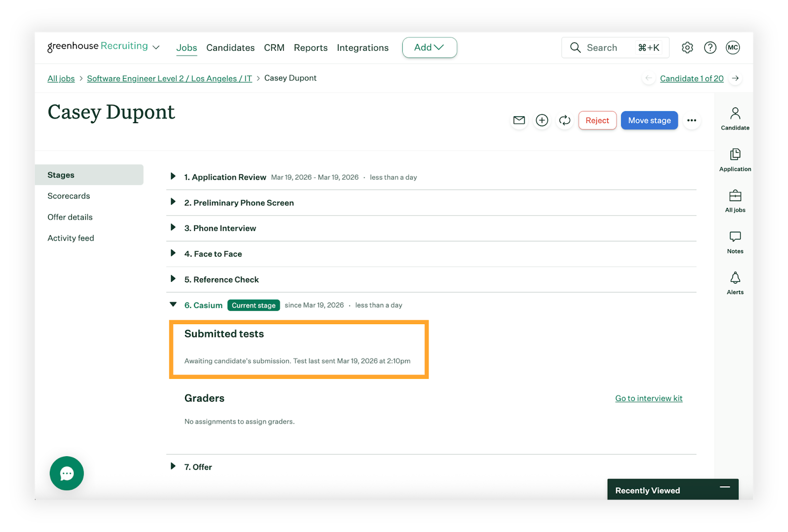Switch to the Scorecards tab
Screen dimensions: 788x532
pos(69,196)
